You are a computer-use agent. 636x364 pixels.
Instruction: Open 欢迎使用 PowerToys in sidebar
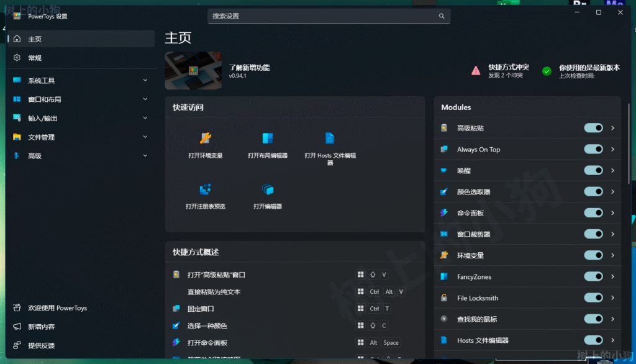(x=81, y=307)
